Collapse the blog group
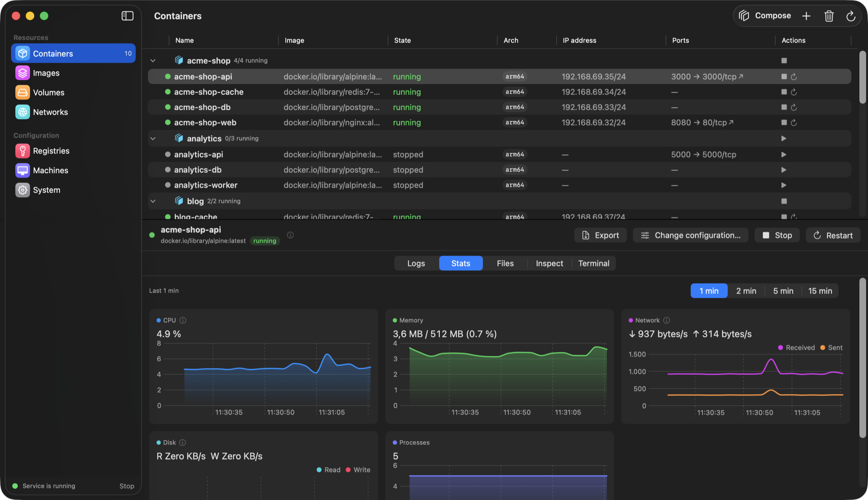 coord(153,201)
